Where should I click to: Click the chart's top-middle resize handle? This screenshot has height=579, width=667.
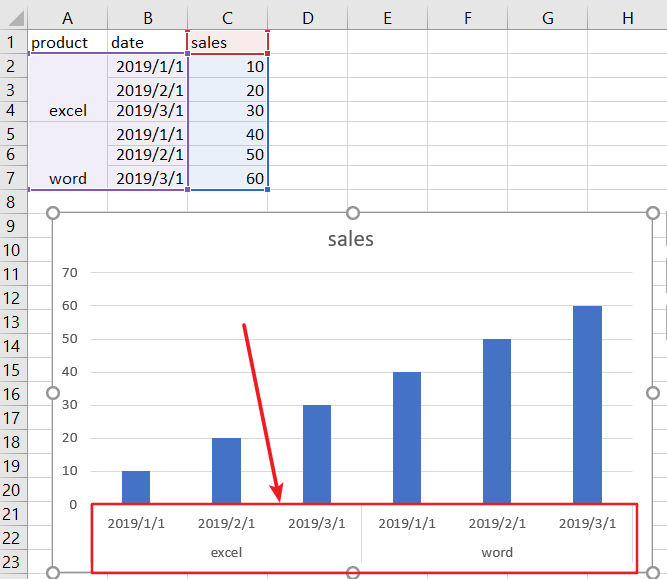[353, 213]
